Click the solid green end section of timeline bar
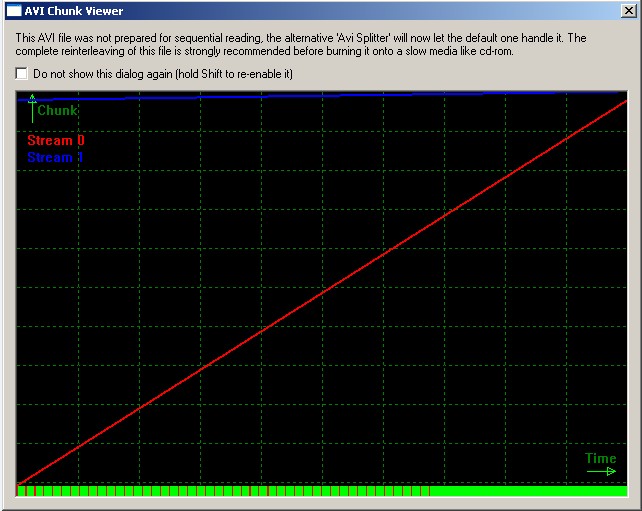The image size is (642, 511). coord(530,491)
